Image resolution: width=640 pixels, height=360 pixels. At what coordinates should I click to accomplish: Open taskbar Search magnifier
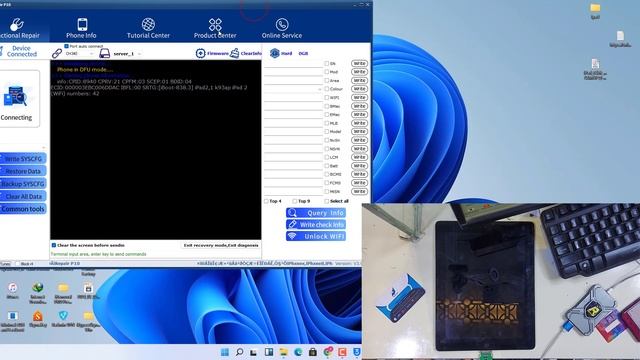click(240, 352)
